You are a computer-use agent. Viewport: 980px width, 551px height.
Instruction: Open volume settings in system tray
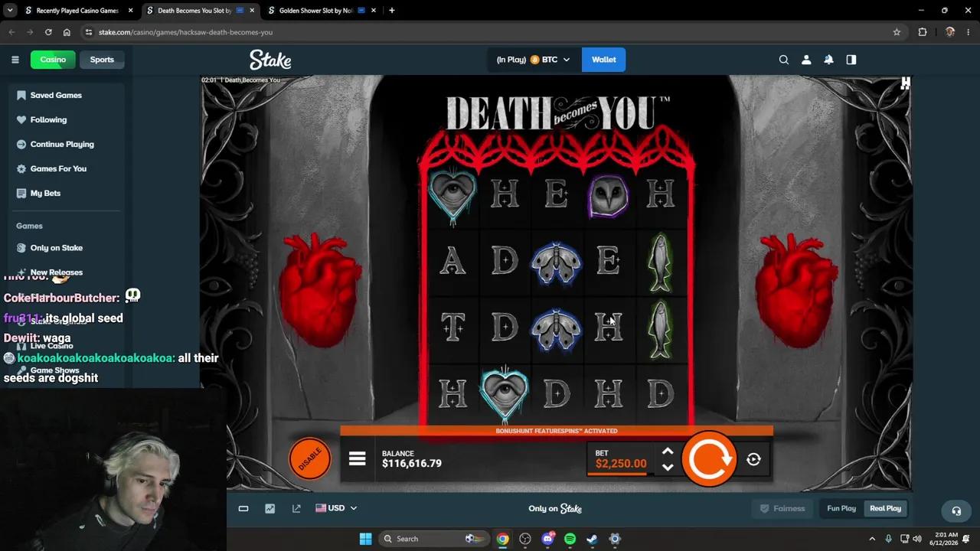(917, 539)
